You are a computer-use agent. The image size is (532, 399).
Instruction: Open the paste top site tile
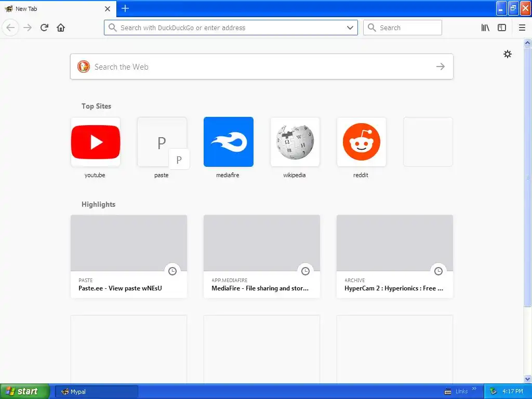[x=162, y=142]
